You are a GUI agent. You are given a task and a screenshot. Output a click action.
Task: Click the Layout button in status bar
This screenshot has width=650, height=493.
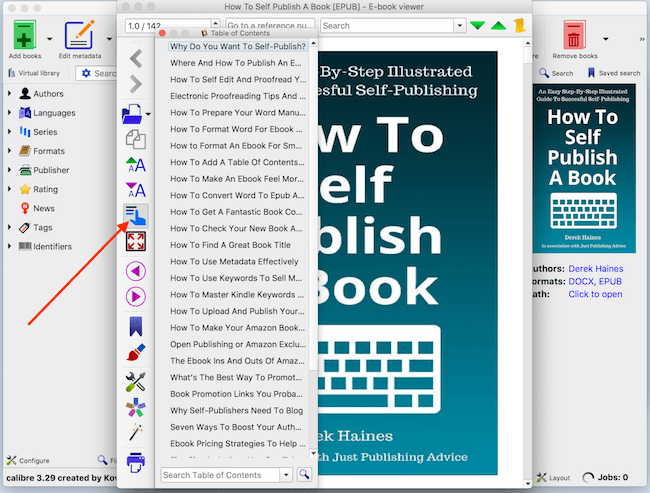tap(552, 477)
